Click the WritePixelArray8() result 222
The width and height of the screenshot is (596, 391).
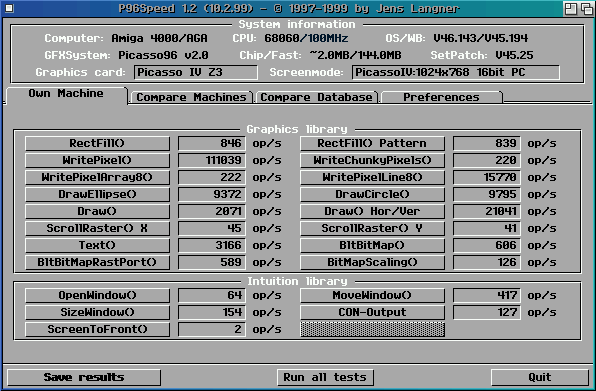point(212,177)
